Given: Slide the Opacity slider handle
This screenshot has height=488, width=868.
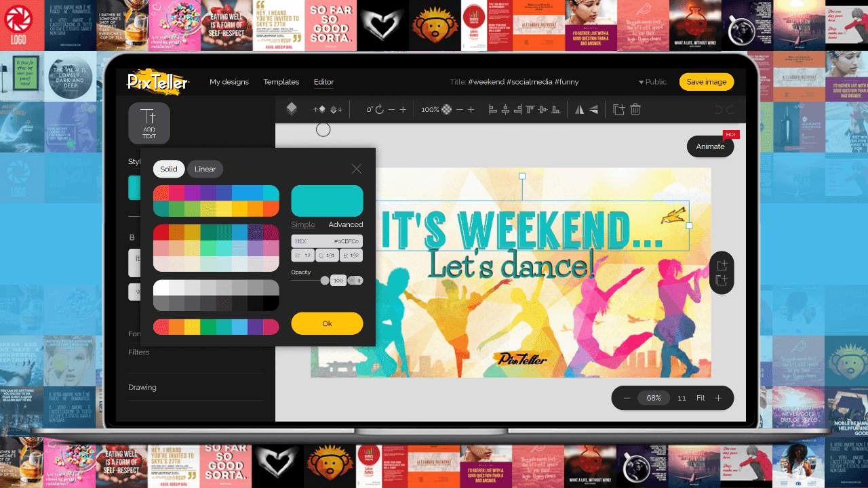Looking at the screenshot, I should (x=325, y=281).
